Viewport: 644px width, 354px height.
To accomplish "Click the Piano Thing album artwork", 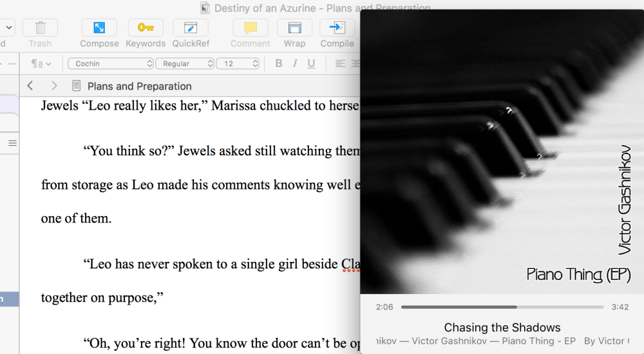I will tap(502, 152).
